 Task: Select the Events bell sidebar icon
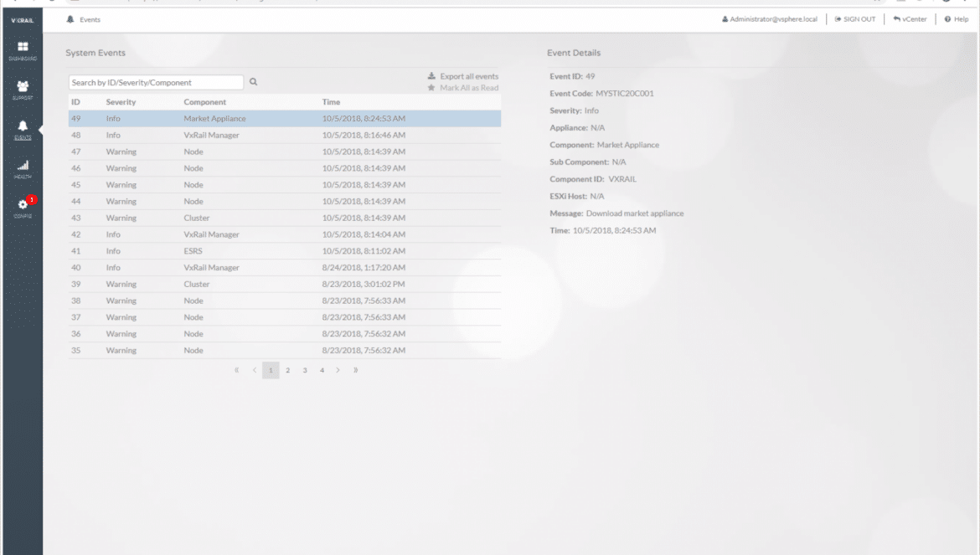coord(23,126)
